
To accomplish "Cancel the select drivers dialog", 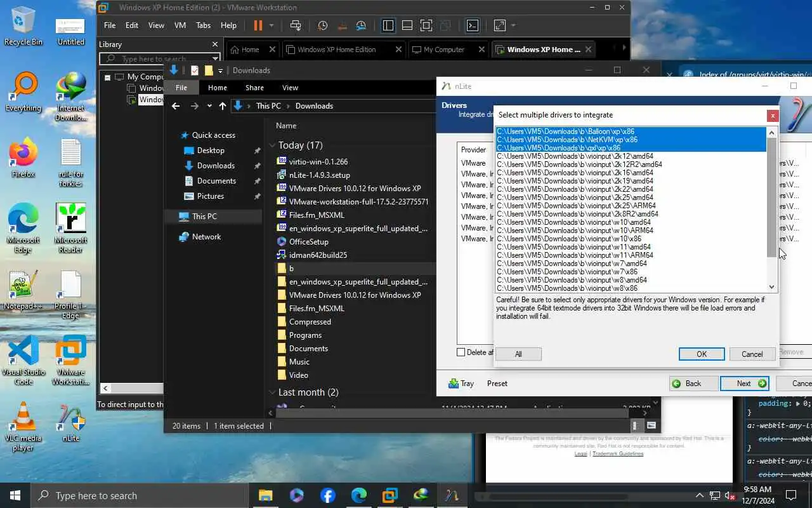I will (x=752, y=354).
